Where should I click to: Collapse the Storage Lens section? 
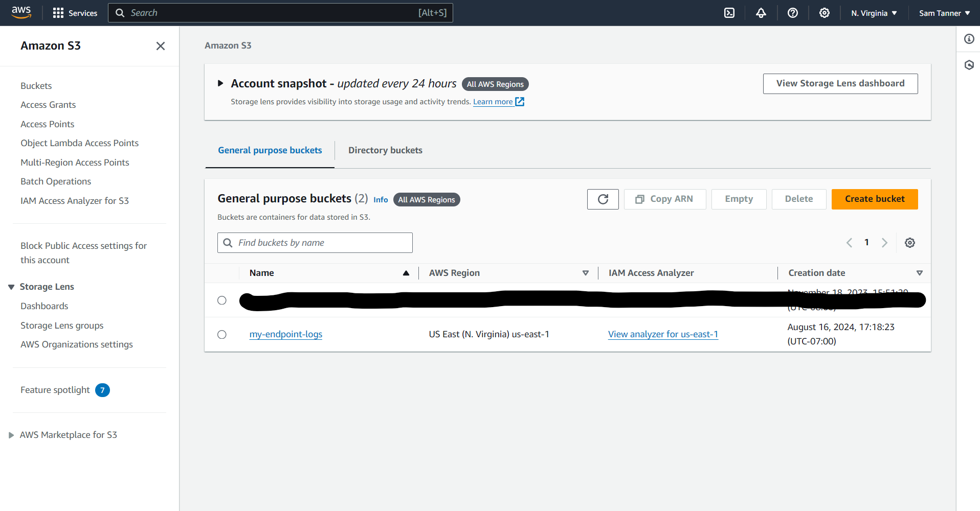pos(11,287)
